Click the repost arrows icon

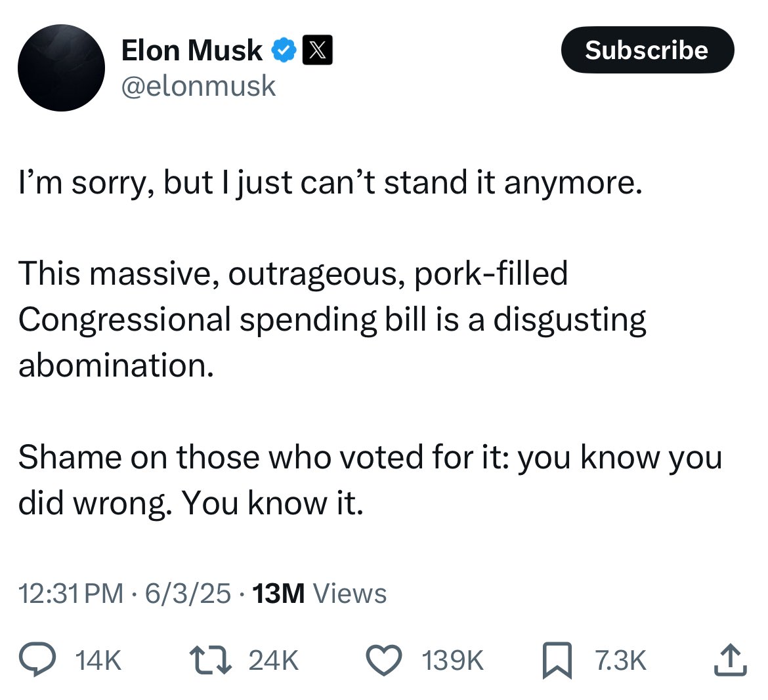(211, 660)
